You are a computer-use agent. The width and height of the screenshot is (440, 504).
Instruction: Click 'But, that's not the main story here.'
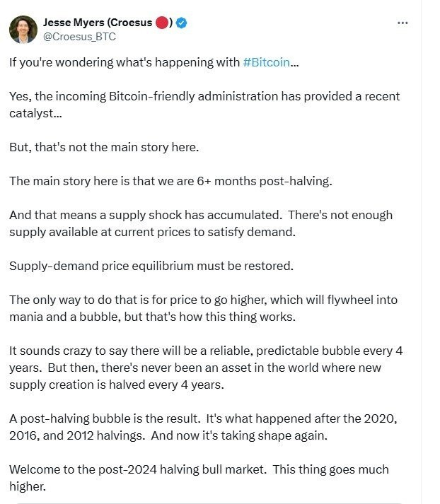(104, 147)
